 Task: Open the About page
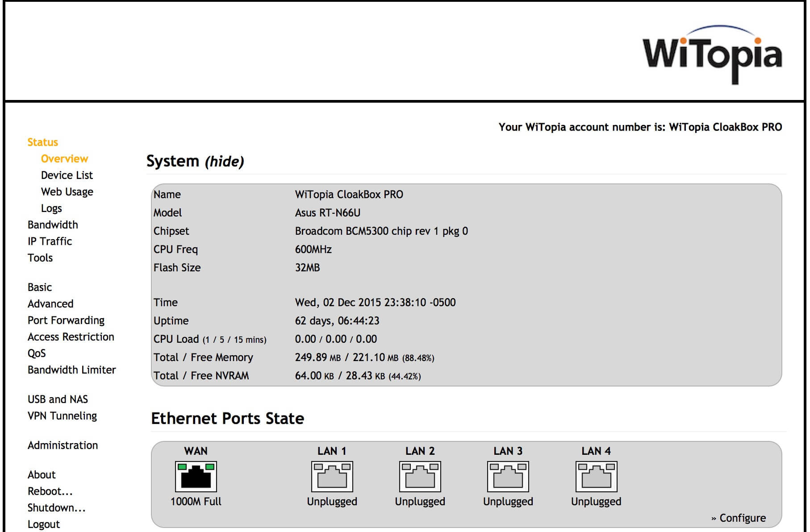pyautogui.click(x=42, y=475)
